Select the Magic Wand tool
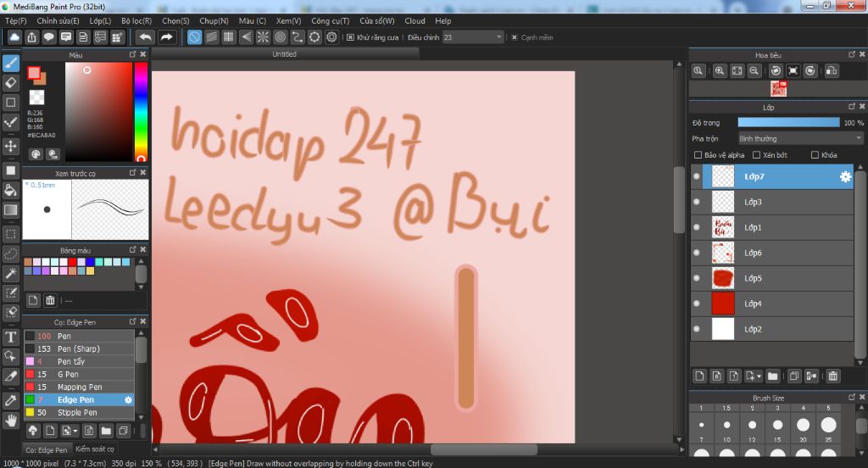The image size is (868, 468). (11, 274)
